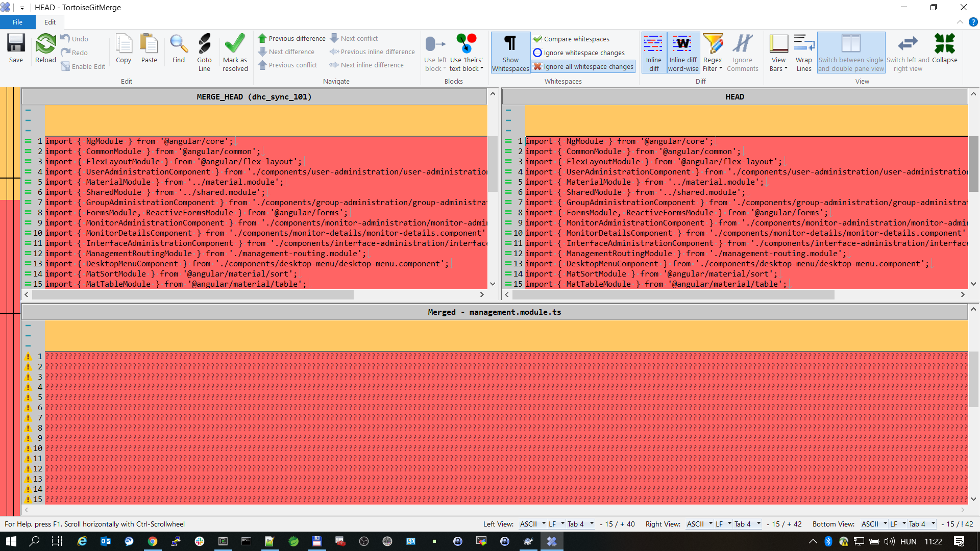Open Left View ASCII encoding dropdown
The width and height of the screenshot is (980, 551).
532,524
